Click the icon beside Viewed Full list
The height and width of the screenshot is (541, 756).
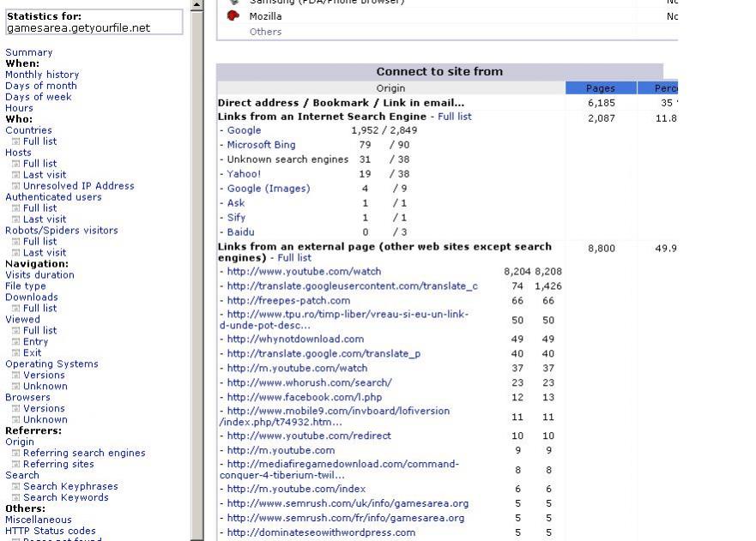tap(16, 330)
